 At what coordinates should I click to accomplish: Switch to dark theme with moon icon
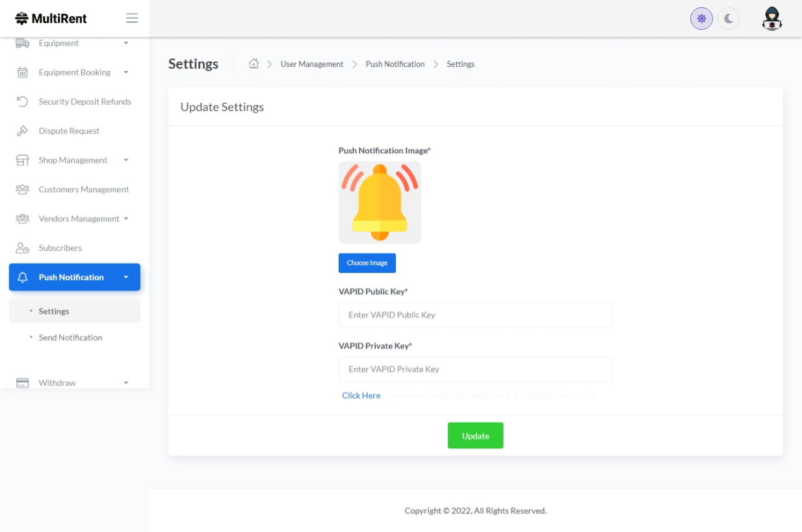pos(729,19)
